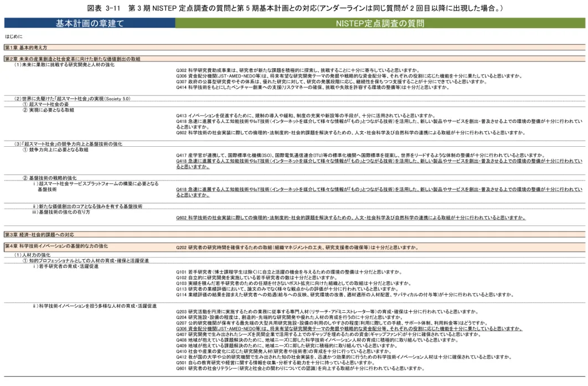Click '① 知的プロフェッショナルとしての人材の育成' row
The height and width of the screenshot is (386, 588).
click(86, 261)
